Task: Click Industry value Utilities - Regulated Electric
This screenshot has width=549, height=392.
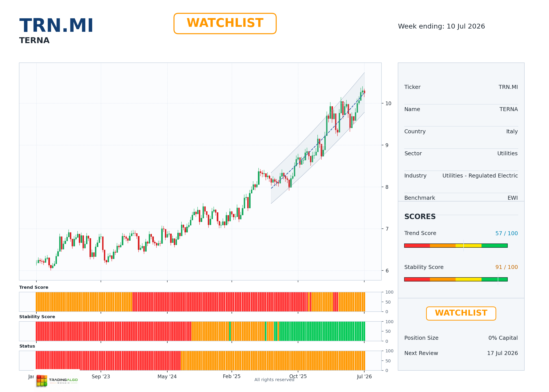Action: click(480, 176)
